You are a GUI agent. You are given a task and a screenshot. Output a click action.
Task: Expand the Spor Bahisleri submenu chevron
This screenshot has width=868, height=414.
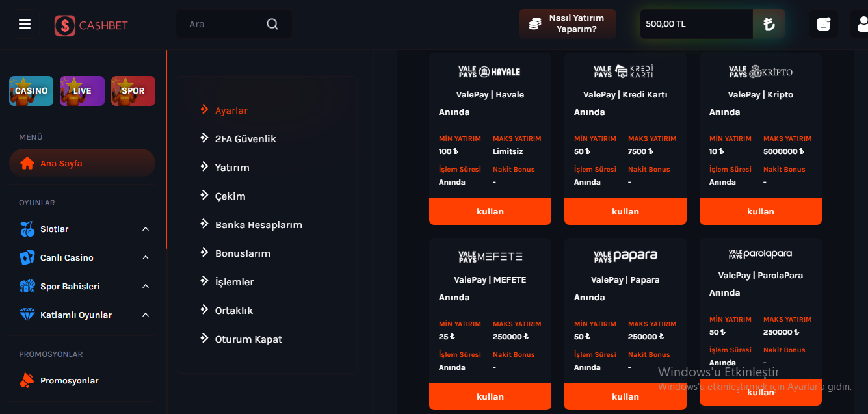pyautogui.click(x=146, y=286)
